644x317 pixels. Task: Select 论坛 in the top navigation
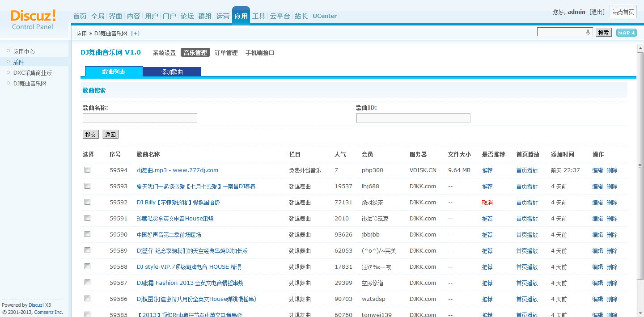coord(187,16)
